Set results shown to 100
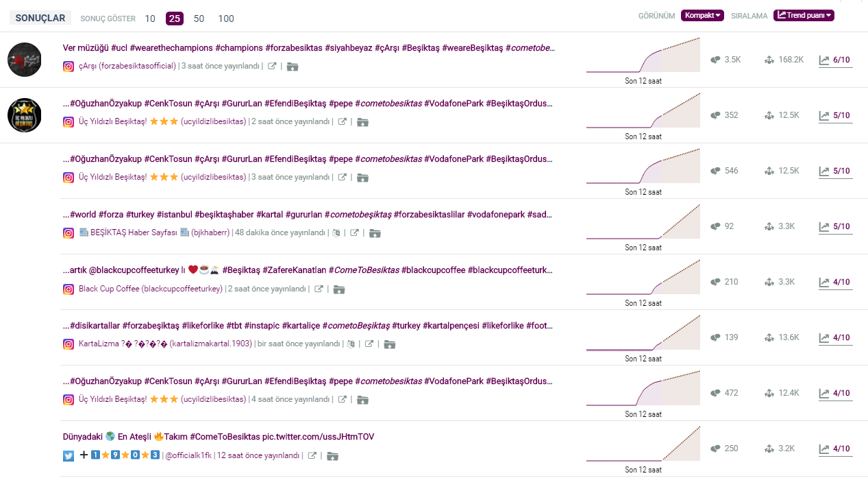 coord(226,19)
